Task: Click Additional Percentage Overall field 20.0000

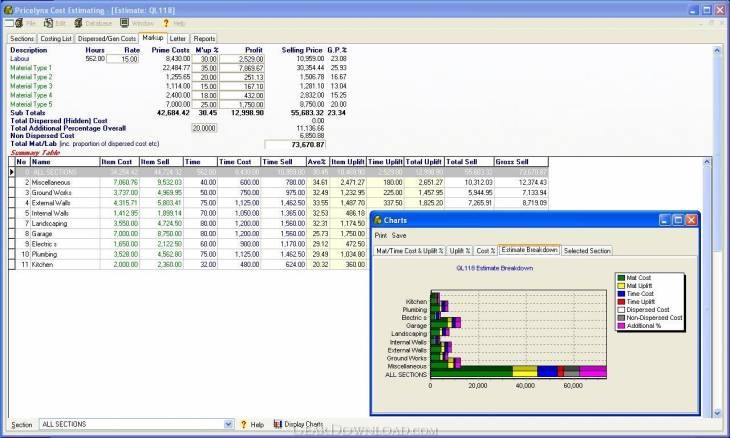Action: click(204, 128)
